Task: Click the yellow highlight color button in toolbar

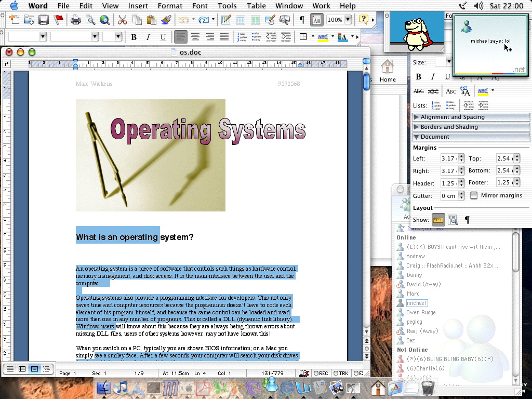Action: tap(323, 37)
